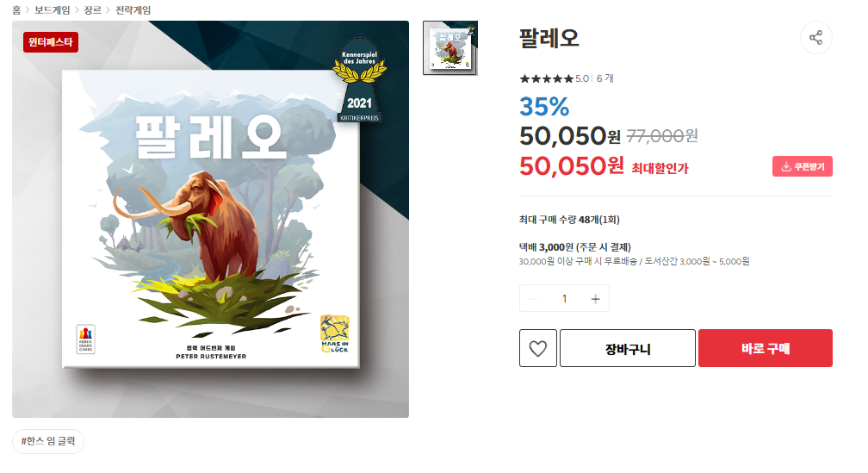Viewport: 868px width, 473px height.
Task: Buy now with 바로 구매 button
Action: pos(765,348)
